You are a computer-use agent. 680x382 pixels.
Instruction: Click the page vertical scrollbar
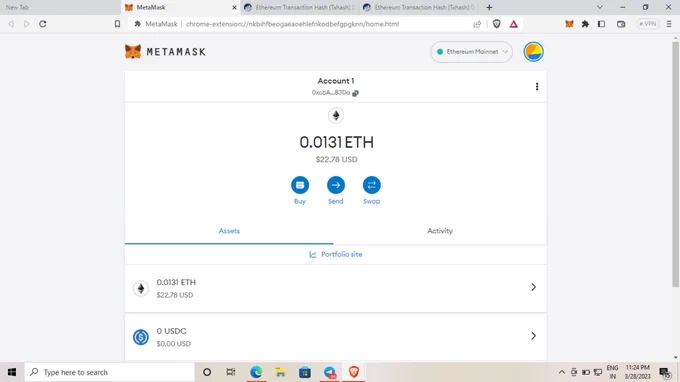[x=675, y=163]
